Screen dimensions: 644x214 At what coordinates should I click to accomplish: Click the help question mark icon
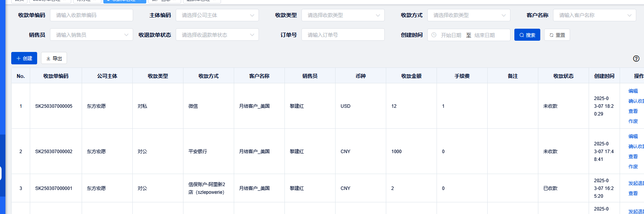pos(636,59)
